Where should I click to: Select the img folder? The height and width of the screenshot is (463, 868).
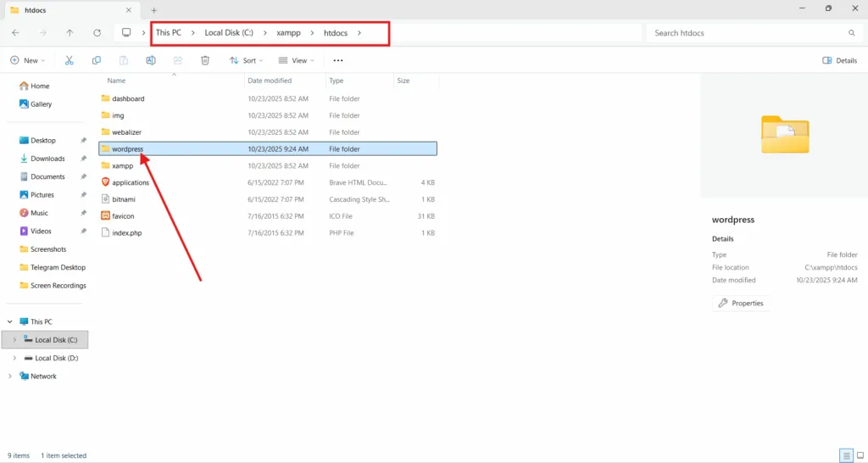coord(268,115)
